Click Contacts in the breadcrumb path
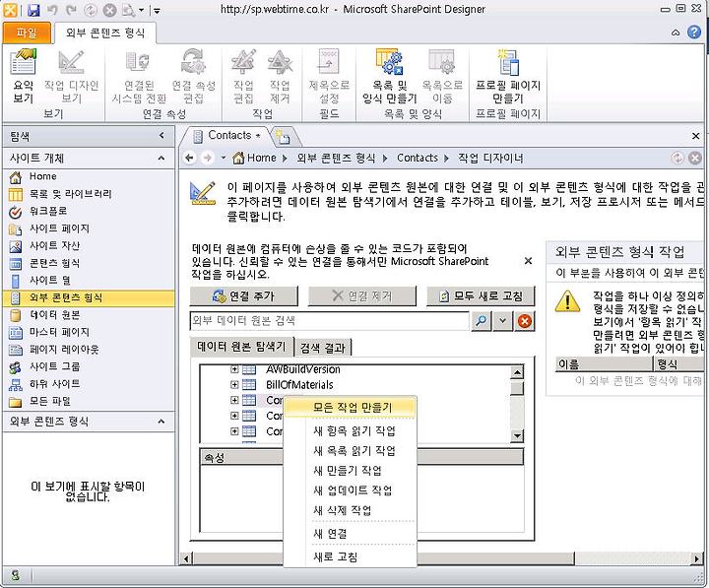The height and width of the screenshot is (588, 709). point(417,158)
